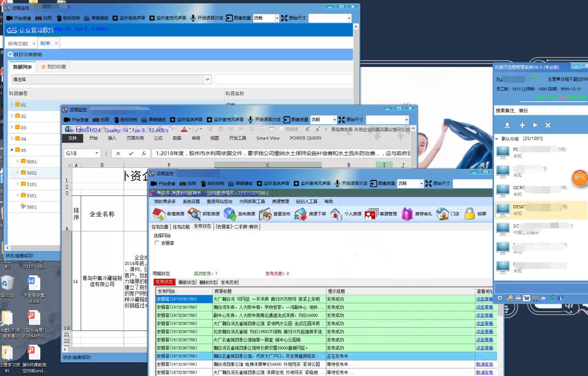Screen dimensions: 588x376
Task: Click the Excel sheet horizontal scrollbar
Action: [106, 350]
